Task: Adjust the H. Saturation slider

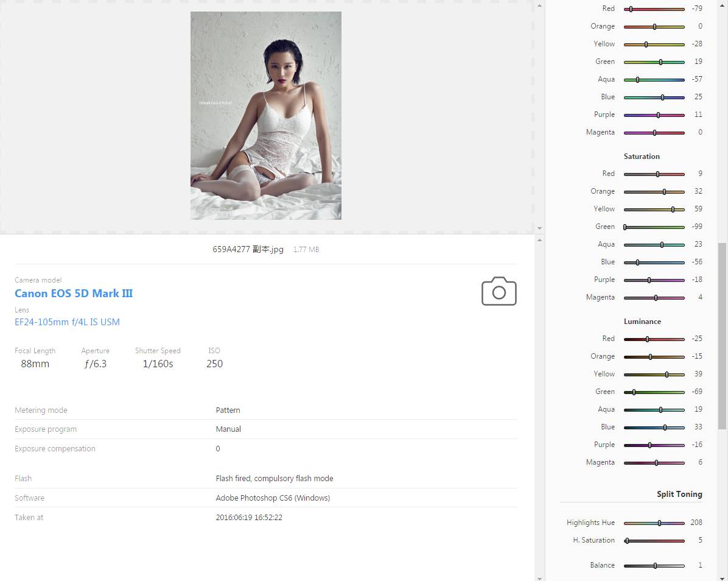Action: point(654,541)
